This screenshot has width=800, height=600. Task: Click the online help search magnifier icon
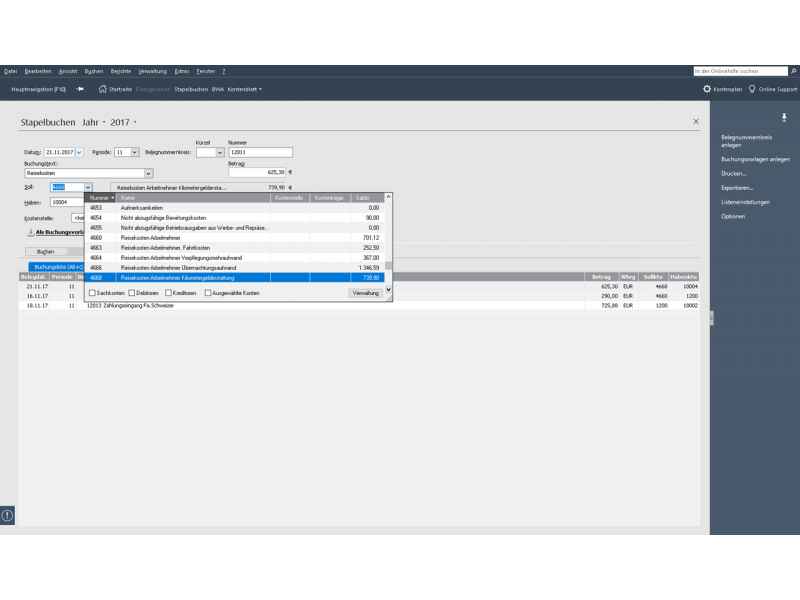[x=794, y=71]
